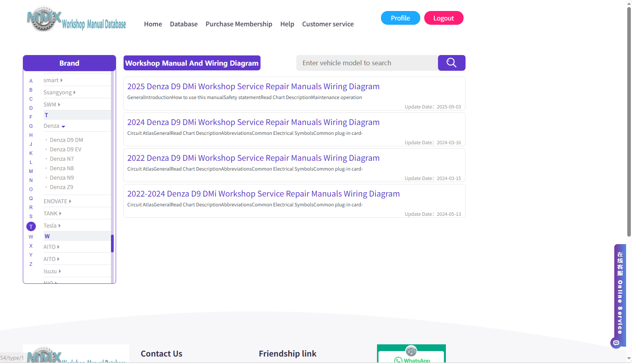Jump to letter N in brand index
This screenshot has height=364, width=632.
(31, 180)
